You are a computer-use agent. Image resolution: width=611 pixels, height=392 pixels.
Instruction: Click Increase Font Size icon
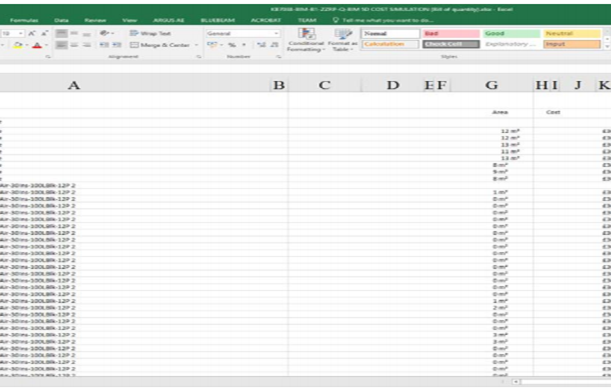click(x=32, y=34)
